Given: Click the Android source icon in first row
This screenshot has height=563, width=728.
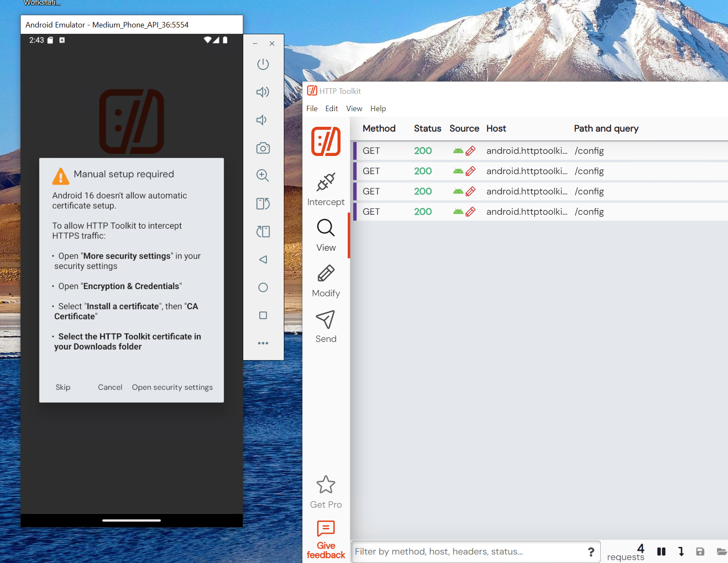Looking at the screenshot, I should click(458, 151).
